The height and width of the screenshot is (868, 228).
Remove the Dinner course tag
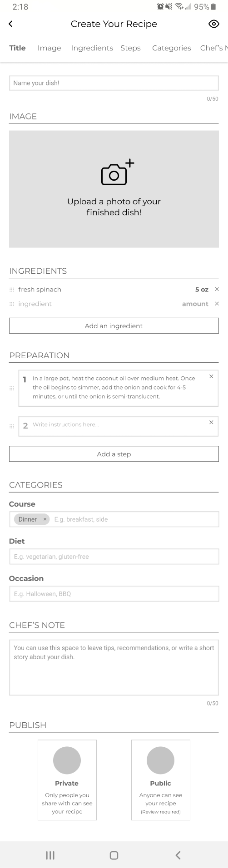pos(45,519)
